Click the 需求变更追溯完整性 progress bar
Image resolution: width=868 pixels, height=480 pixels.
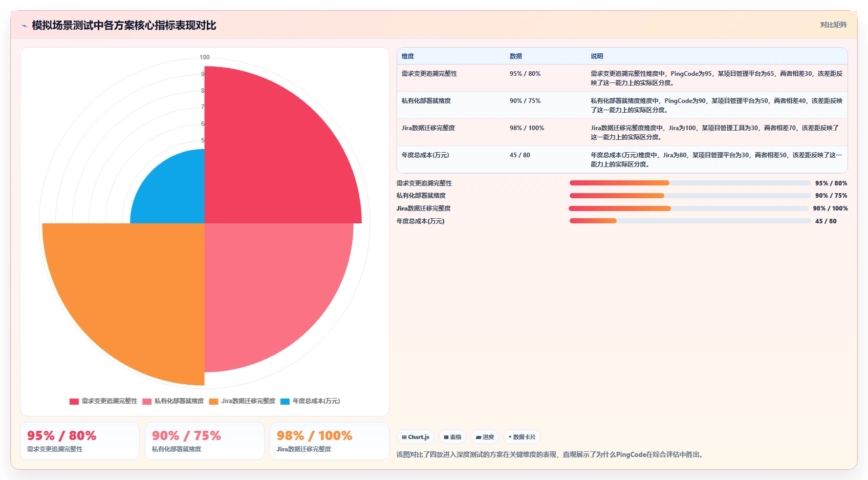pos(690,183)
